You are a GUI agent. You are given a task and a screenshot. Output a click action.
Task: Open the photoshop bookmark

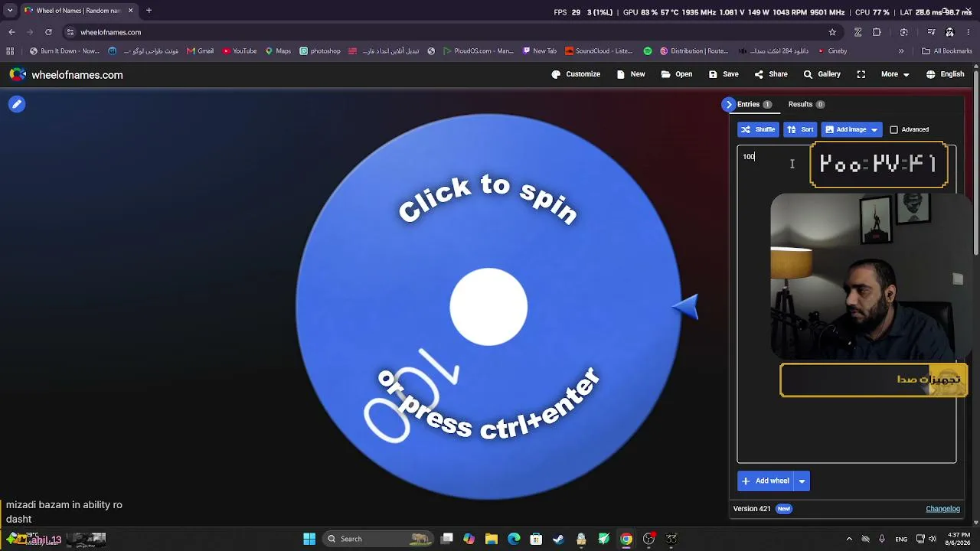[320, 51]
